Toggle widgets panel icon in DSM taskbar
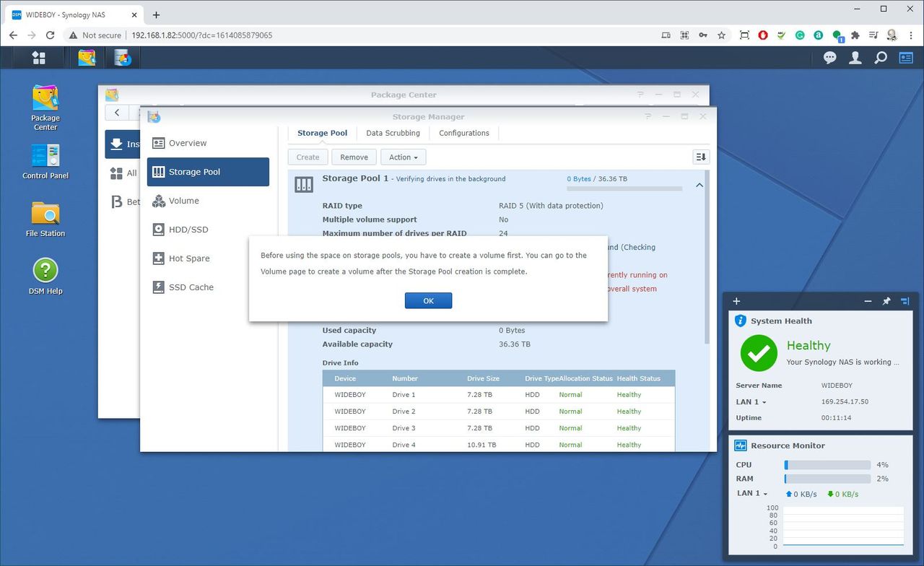Image resolution: width=924 pixels, height=566 pixels. click(906, 58)
